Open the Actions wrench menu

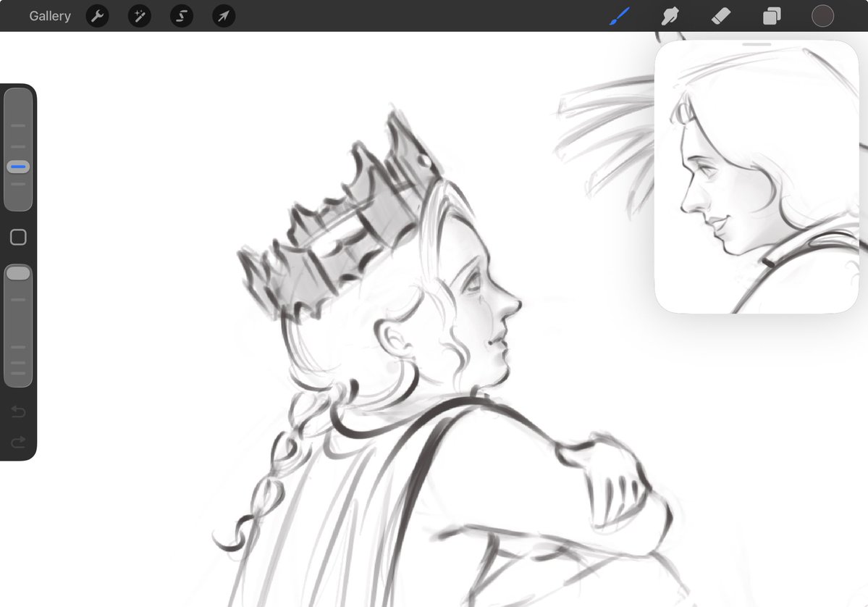[98, 16]
